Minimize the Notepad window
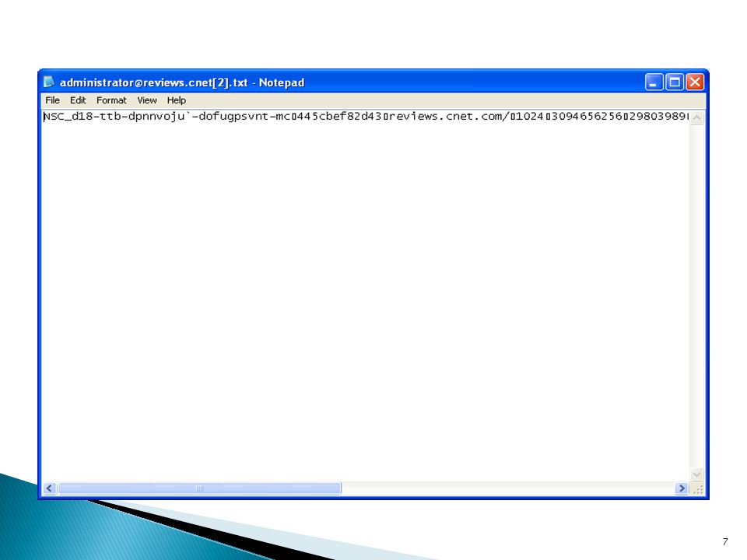The height and width of the screenshot is (560, 747). (654, 82)
